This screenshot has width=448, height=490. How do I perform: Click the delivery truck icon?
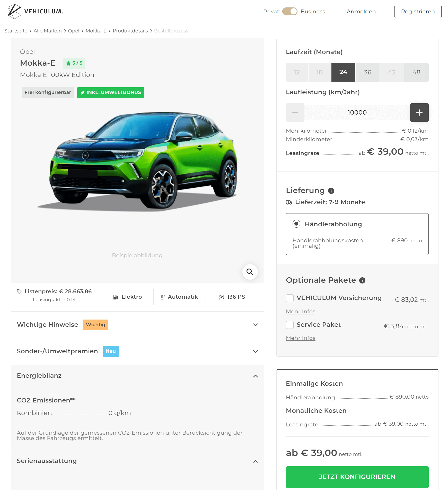289,202
